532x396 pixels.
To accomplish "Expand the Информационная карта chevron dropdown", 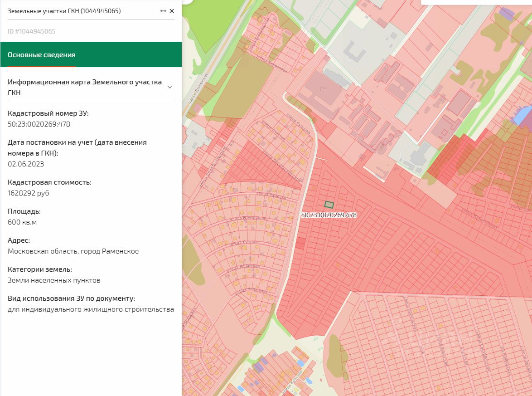I will [169, 87].
